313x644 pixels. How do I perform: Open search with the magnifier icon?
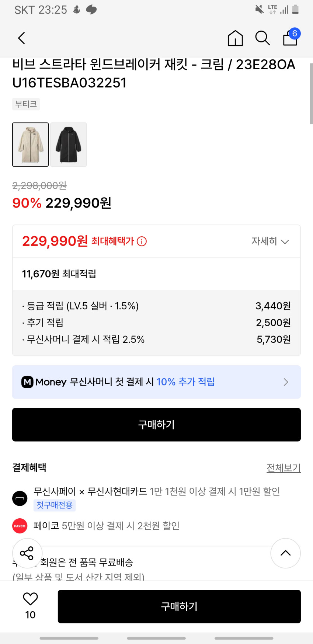point(262,38)
